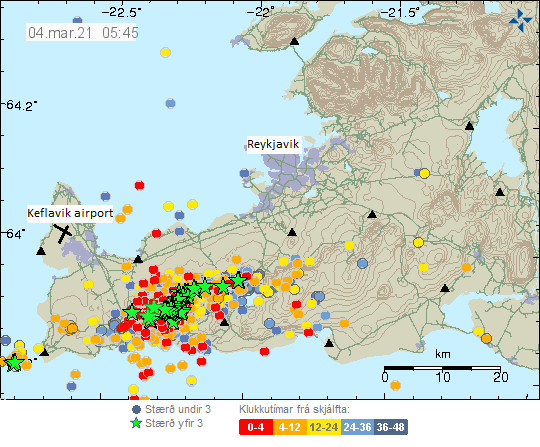Click the Reykjavik map label
Image resolution: width=540 pixels, height=447 pixels.
(273, 144)
